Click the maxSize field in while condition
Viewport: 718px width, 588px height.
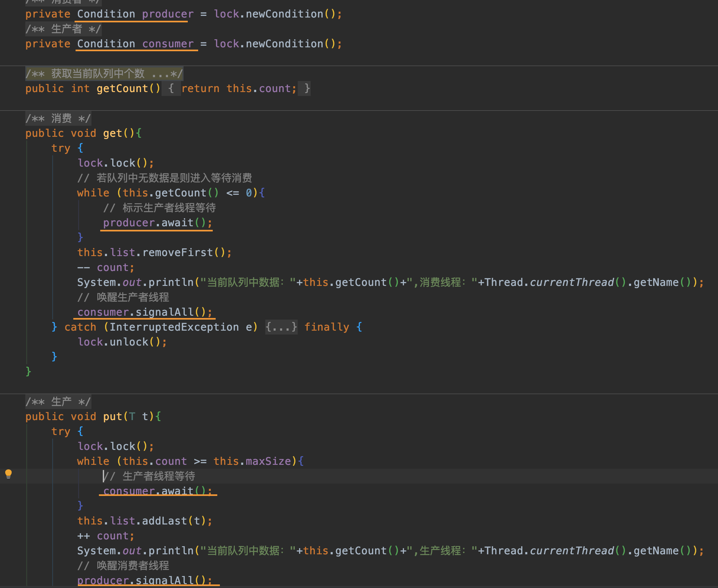268,461
